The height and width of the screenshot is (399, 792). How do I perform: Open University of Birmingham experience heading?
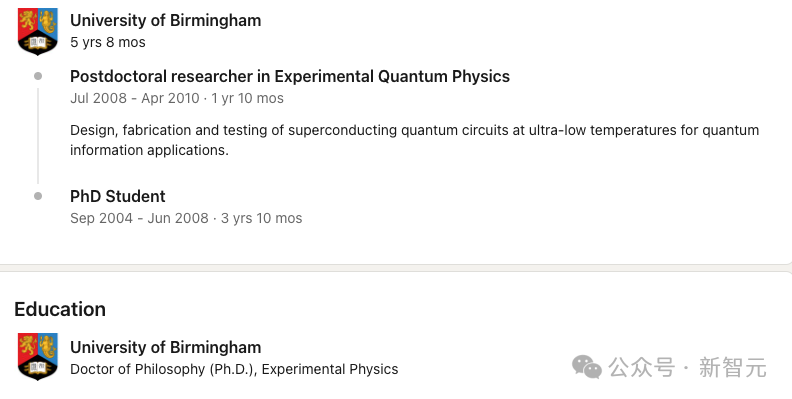point(166,21)
